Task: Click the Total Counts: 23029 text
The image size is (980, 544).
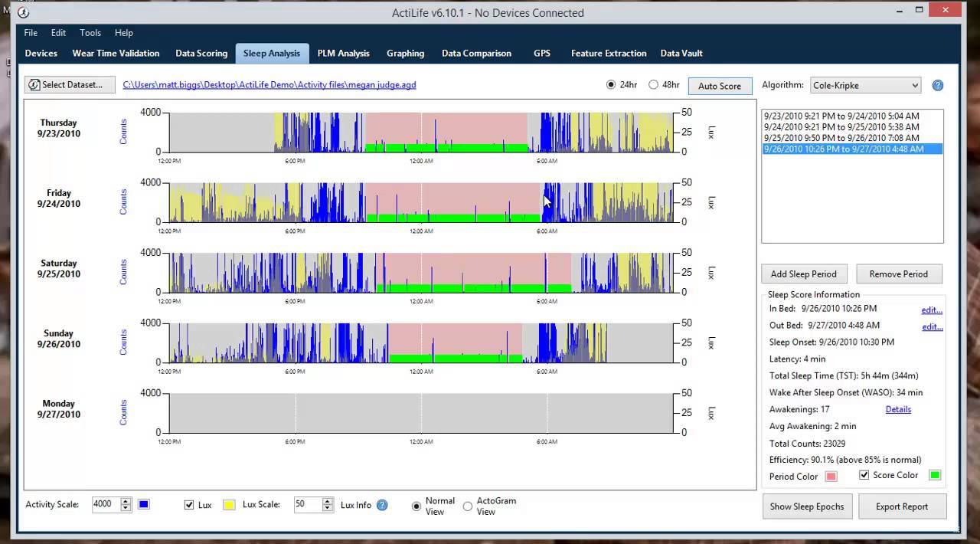Action: [x=807, y=443]
